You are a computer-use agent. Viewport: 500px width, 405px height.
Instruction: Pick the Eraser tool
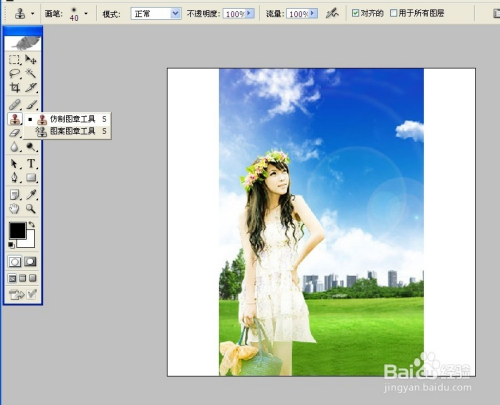point(14,133)
